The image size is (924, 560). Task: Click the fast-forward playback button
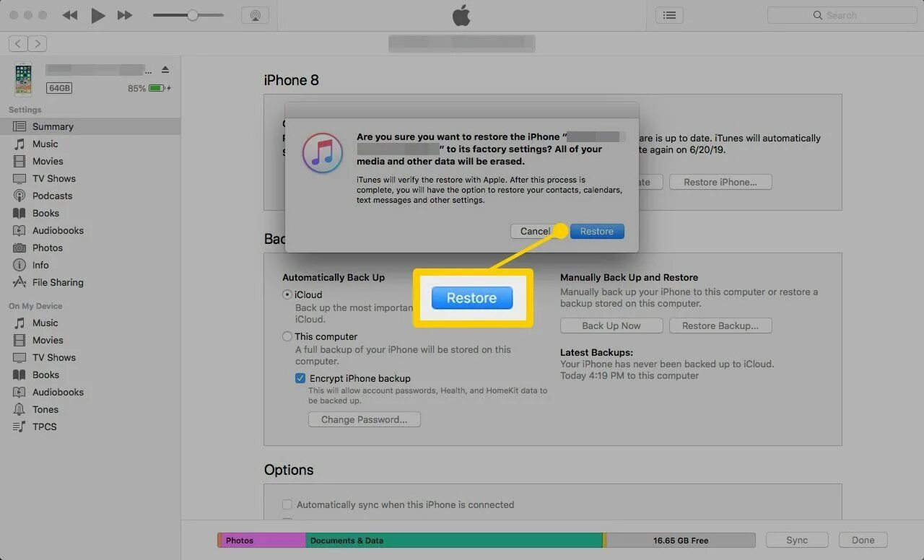point(125,15)
